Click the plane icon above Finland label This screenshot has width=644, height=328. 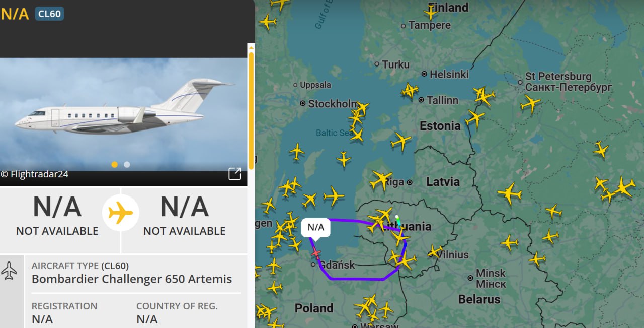(x=431, y=11)
